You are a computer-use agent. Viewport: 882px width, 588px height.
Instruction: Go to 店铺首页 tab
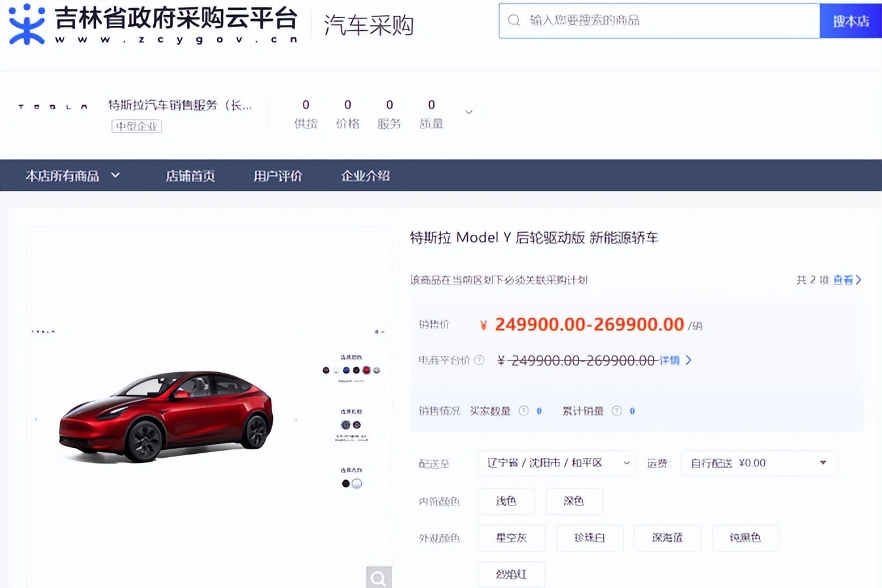(x=190, y=175)
